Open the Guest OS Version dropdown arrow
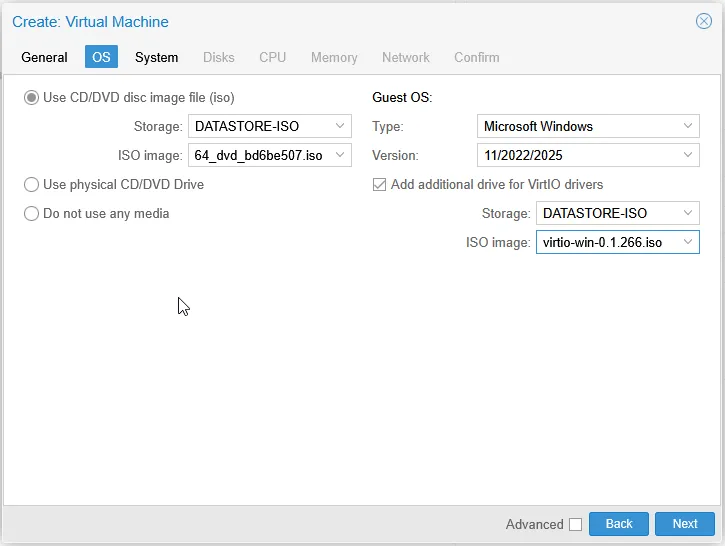Image resolution: width=725 pixels, height=546 pixels. (688, 155)
